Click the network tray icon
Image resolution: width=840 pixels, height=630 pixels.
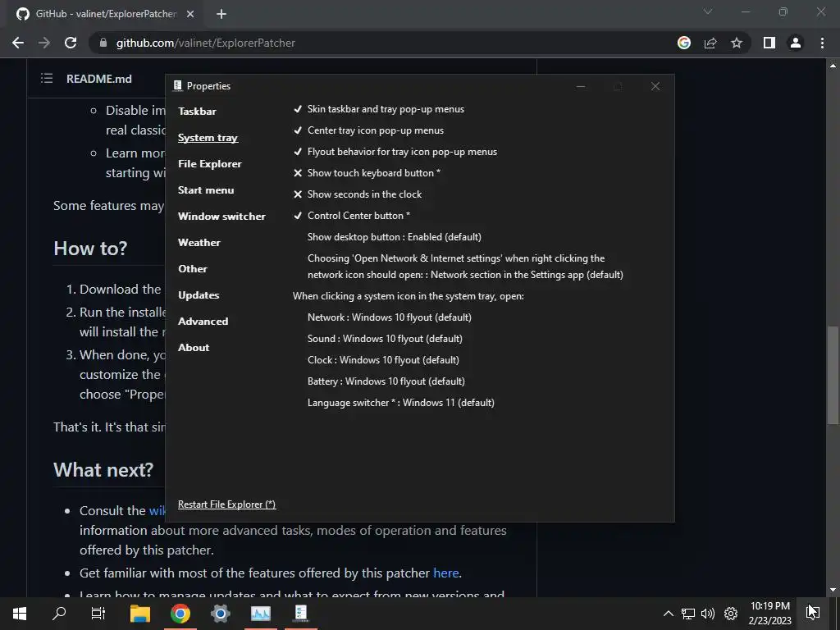coord(688,614)
